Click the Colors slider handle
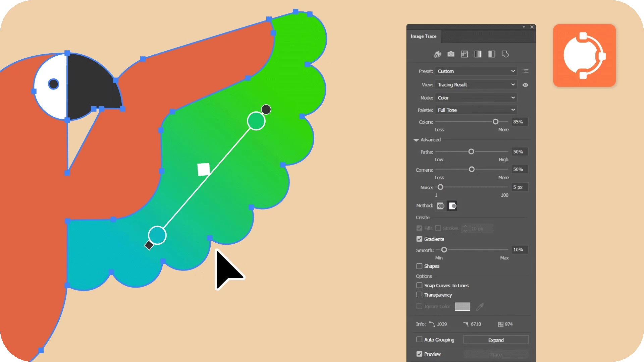Viewport: 644px width, 362px height. pyautogui.click(x=495, y=122)
